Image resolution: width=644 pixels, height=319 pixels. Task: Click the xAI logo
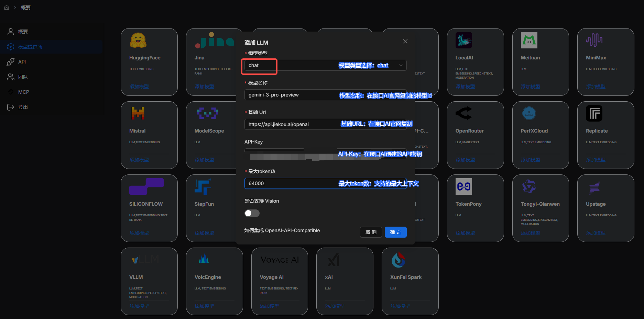tap(333, 260)
